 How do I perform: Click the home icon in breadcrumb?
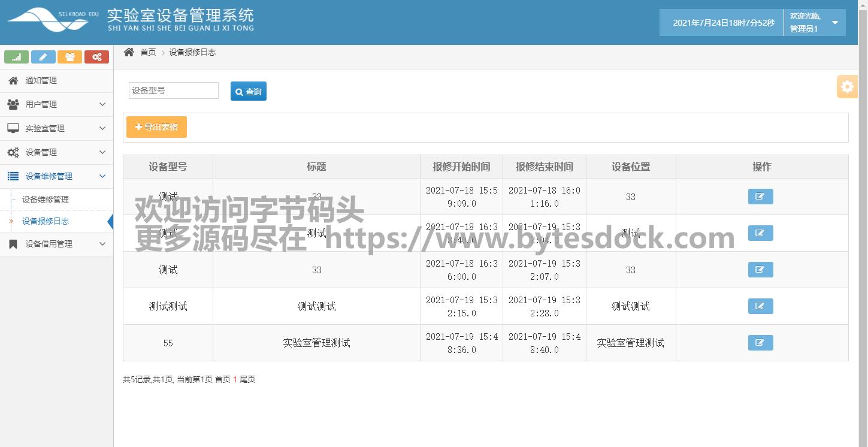tap(129, 52)
